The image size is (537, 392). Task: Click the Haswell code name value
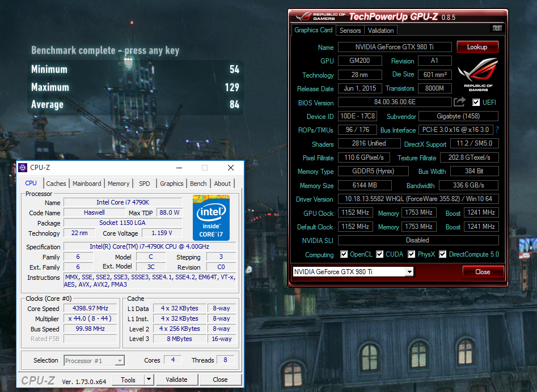(x=94, y=212)
